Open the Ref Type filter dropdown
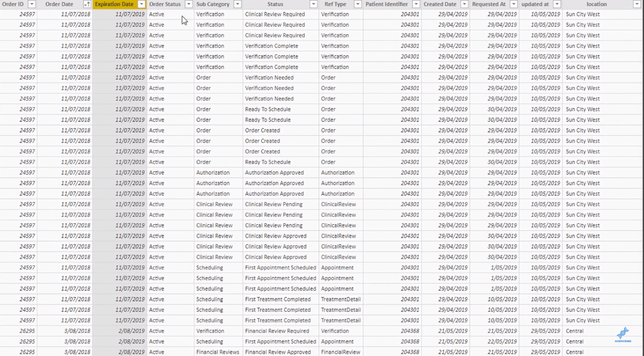 pos(357,4)
